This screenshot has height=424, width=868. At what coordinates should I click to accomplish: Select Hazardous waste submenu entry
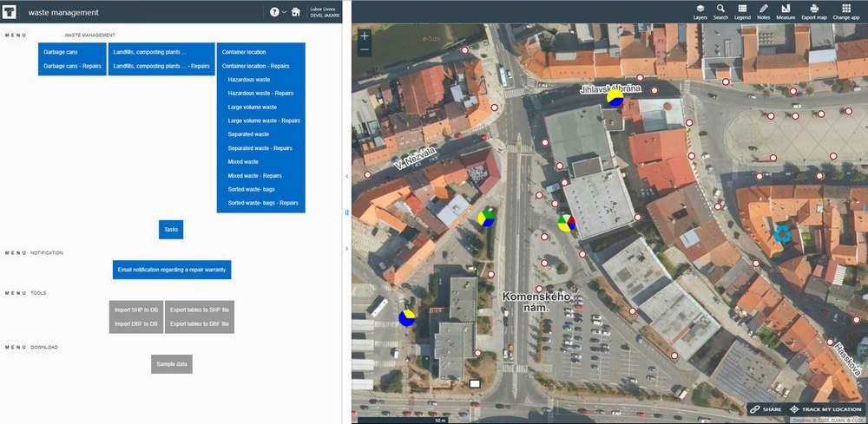tap(249, 79)
